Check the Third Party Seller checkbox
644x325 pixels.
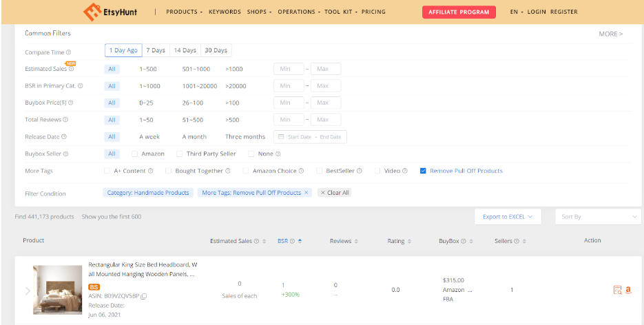pyautogui.click(x=180, y=154)
